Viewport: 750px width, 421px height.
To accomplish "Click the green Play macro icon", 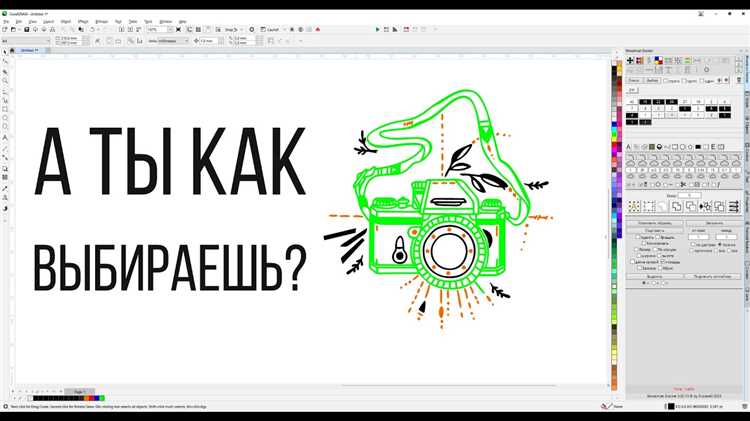I will (377, 29).
